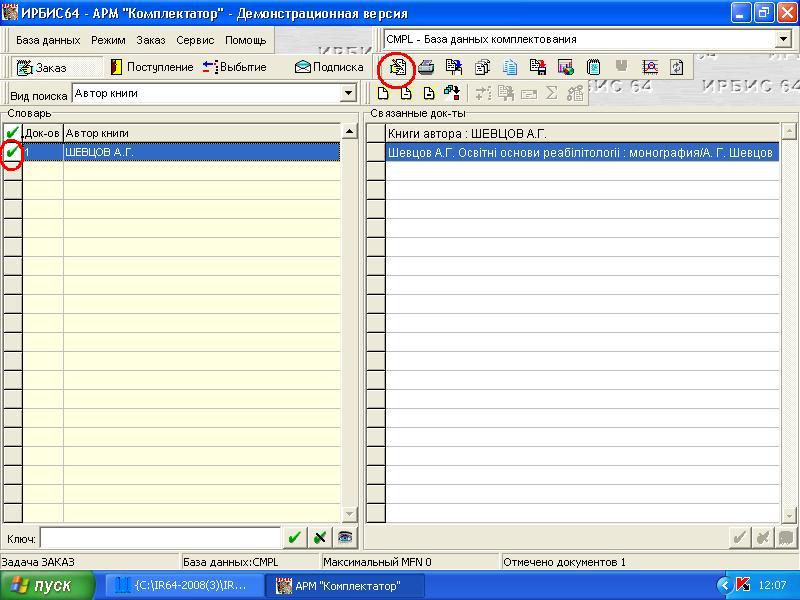Toggle the checkmark in dictionary header column
Viewport: 800px width, 600px height.
click(x=12, y=133)
